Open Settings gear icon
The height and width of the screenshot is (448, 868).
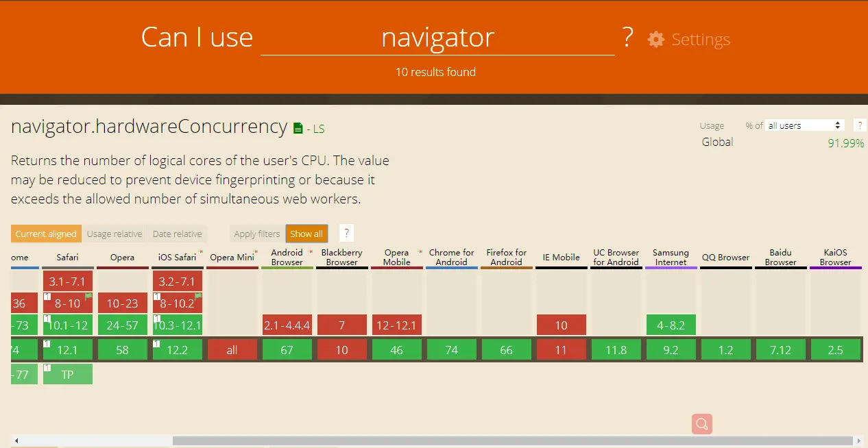click(656, 39)
